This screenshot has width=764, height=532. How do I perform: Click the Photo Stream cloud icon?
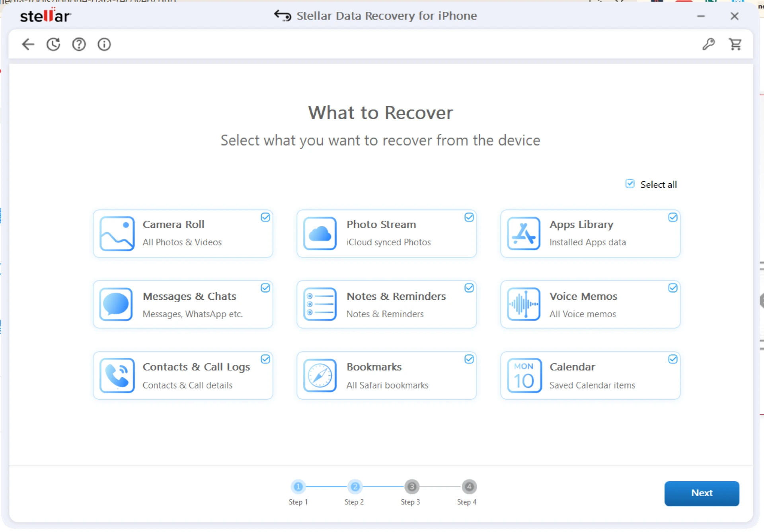[320, 233]
